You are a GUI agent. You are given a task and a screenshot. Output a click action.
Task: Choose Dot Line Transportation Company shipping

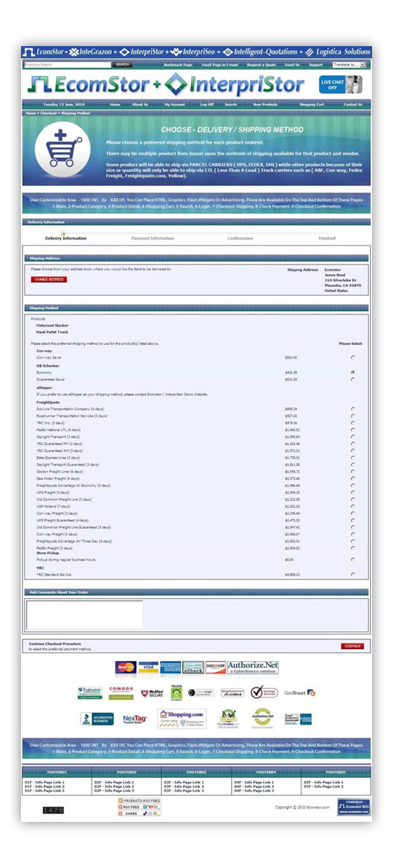(x=352, y=409)
